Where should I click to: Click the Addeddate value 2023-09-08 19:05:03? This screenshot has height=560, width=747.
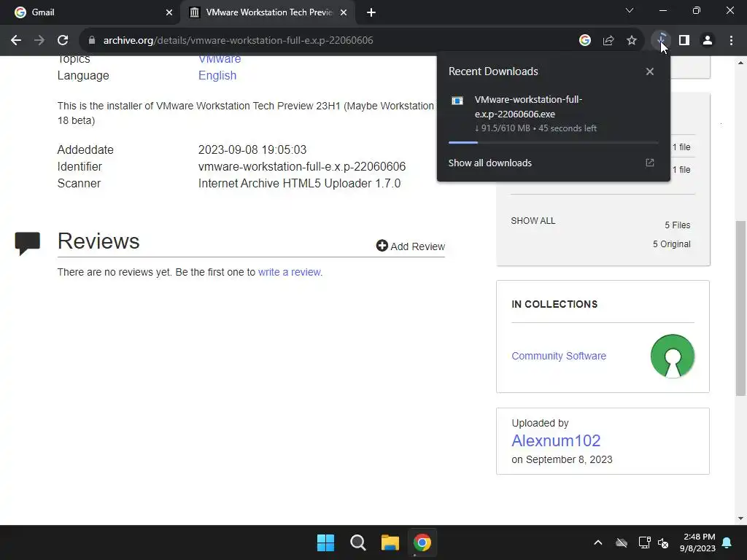point(252,150)
